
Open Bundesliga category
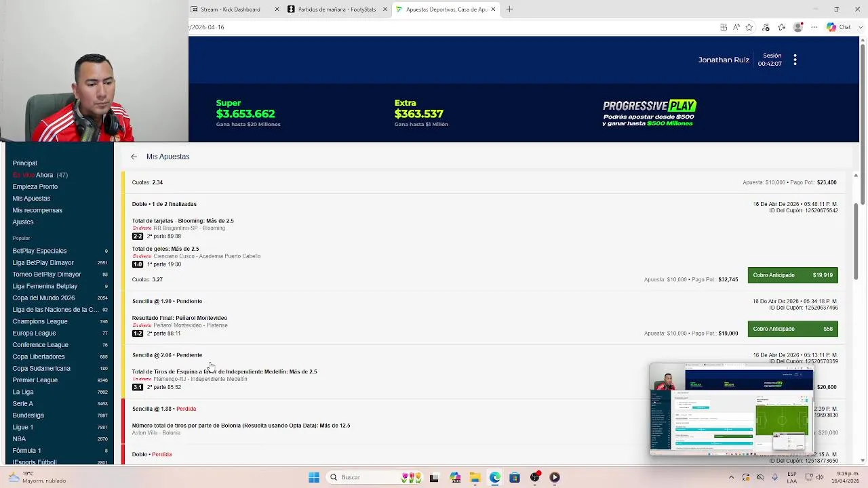click(x=60, y=415)
